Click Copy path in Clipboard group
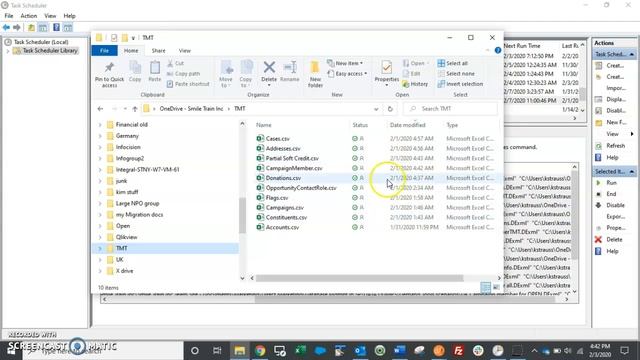Screen dimensions: 640x360 184,73
